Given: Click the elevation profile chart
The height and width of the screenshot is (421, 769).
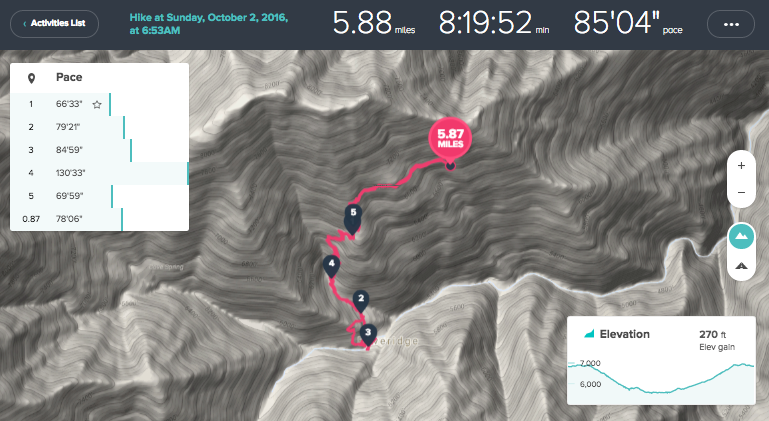Looking at the screenshot, I should pos(661,380).
